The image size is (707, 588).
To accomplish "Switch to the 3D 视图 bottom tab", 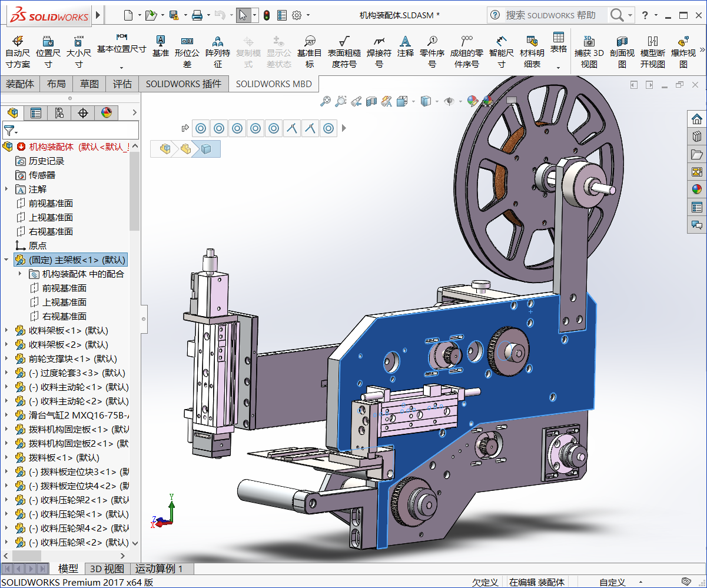I will click(107, 569).
